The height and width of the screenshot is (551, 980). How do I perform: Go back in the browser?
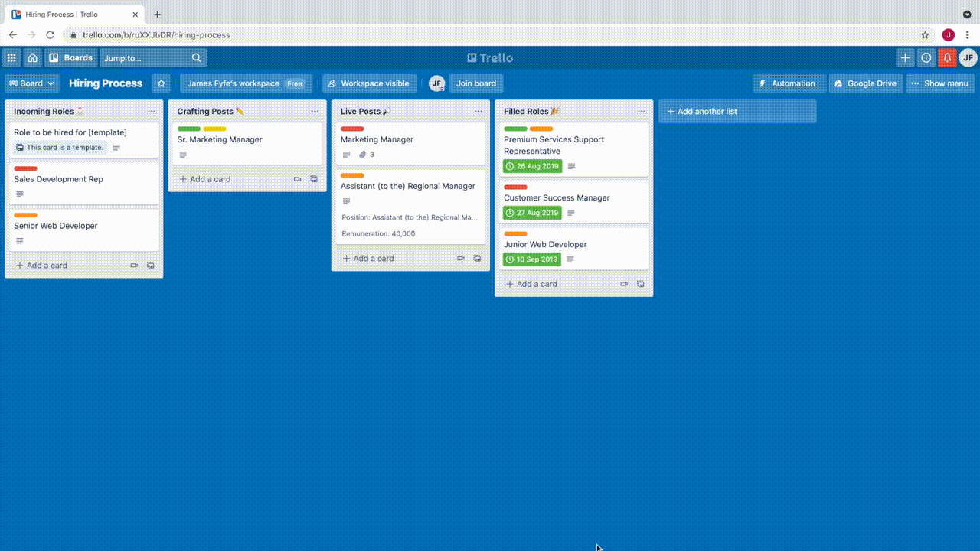13,35
